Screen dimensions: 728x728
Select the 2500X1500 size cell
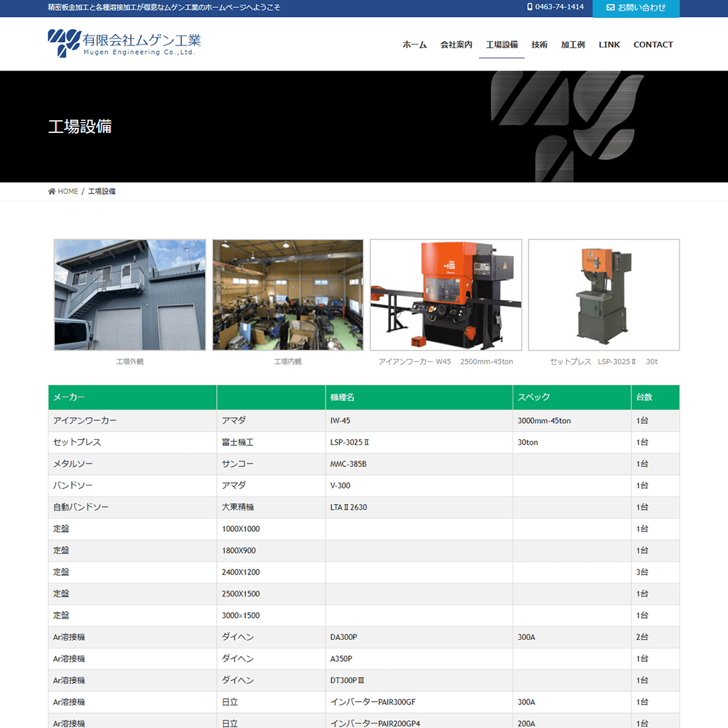tap(271, 594)
